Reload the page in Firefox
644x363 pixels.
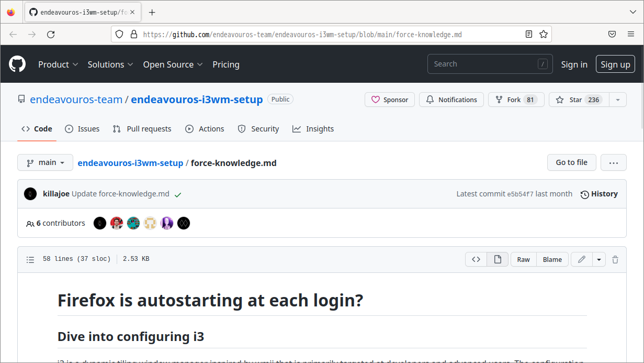(51, 34)
